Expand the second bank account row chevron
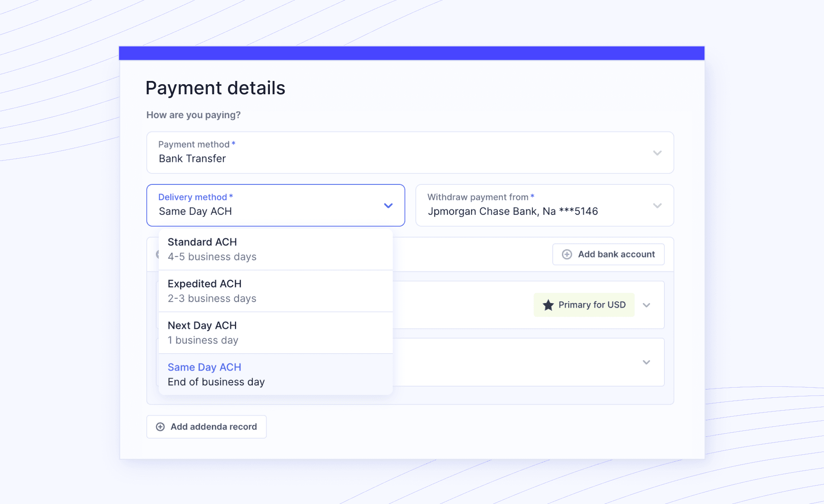This screenshot has height=504, width=824. pyautogui.click(x=647, y=362)
